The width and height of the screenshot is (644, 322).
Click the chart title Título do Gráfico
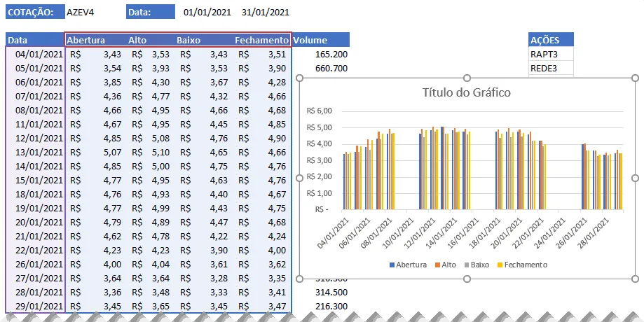click(467, 92)
